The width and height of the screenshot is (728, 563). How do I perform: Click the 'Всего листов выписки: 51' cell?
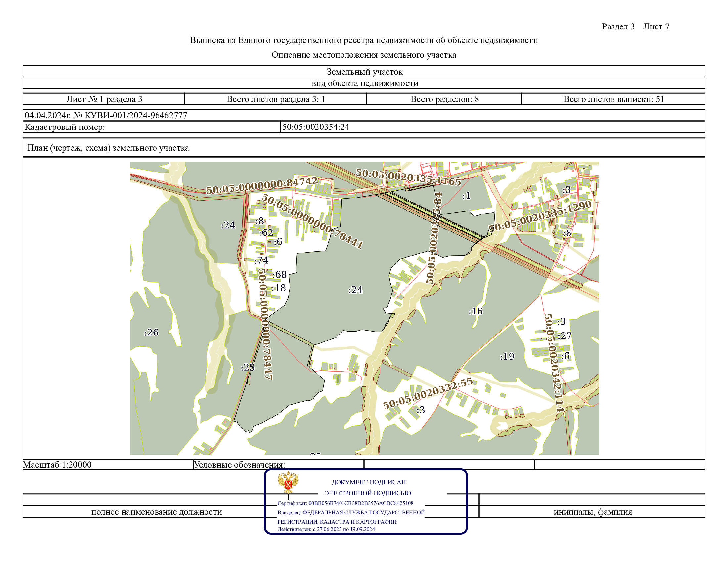613,99
